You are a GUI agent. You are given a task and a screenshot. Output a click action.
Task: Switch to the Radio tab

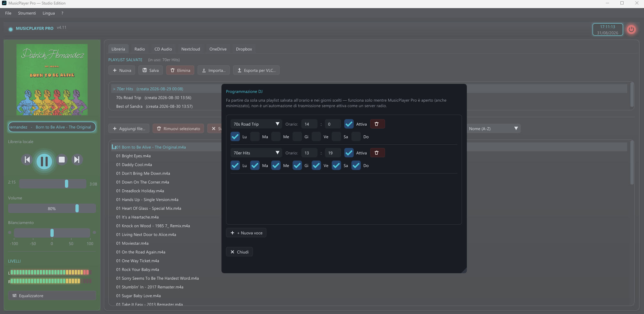tap(140, 49)
